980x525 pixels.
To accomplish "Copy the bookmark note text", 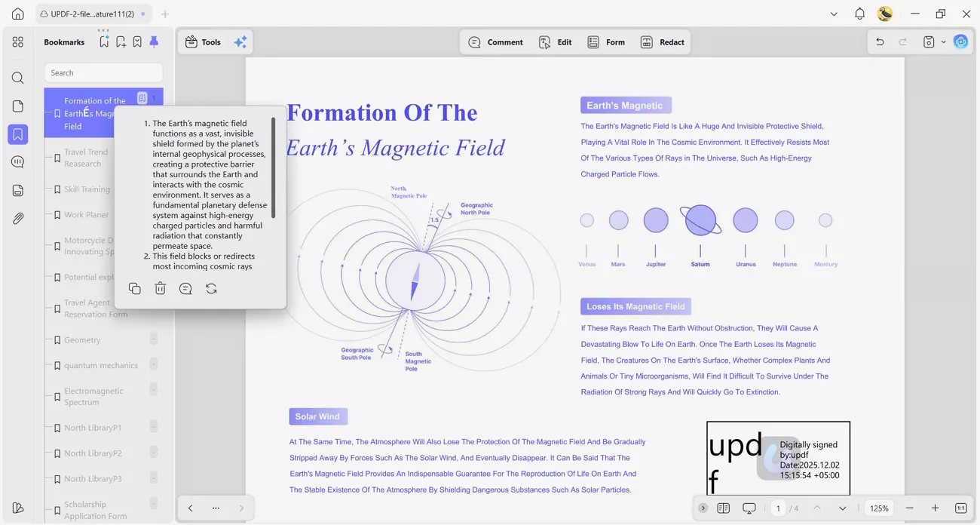I will (134, 288).
